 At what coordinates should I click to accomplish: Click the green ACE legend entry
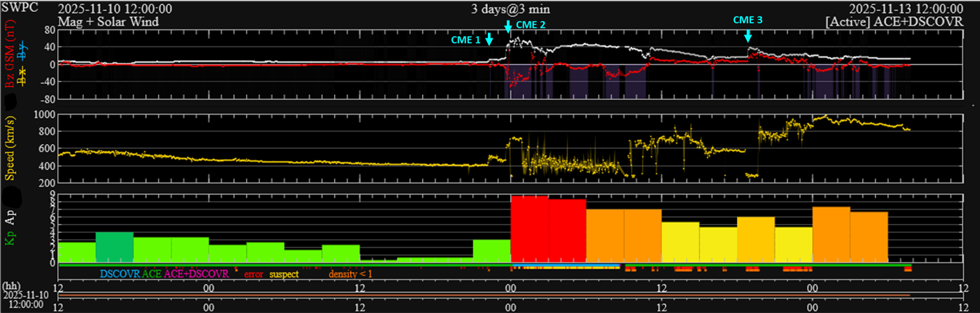coord(152,274)
